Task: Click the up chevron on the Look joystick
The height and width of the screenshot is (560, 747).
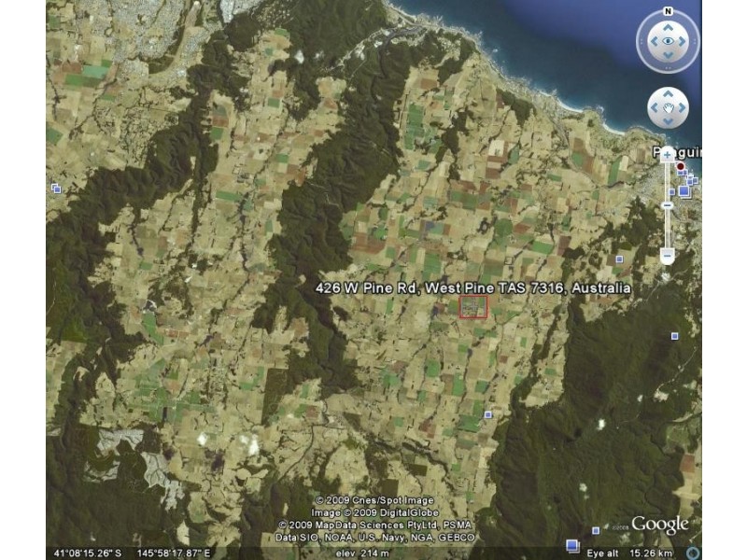Action: [x=669, y=27]
